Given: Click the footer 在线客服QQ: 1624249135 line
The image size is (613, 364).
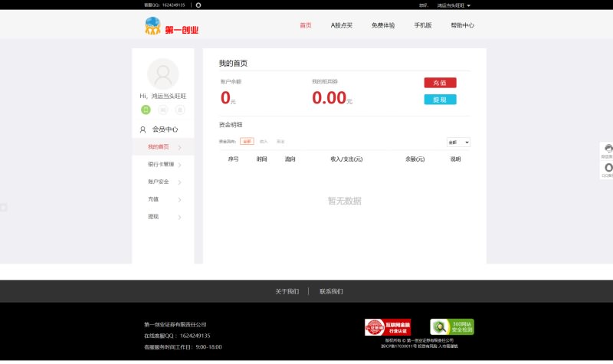Looking at the screenshot, I should pos(177,336).
